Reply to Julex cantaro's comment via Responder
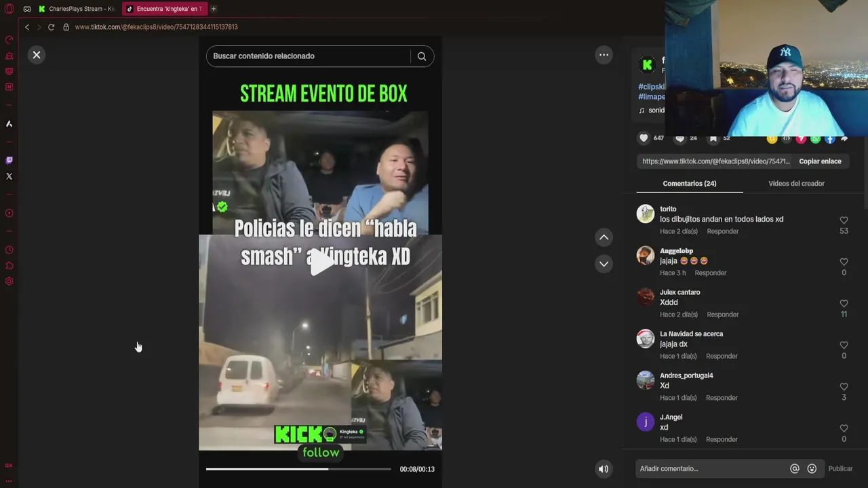 point(723,314)
